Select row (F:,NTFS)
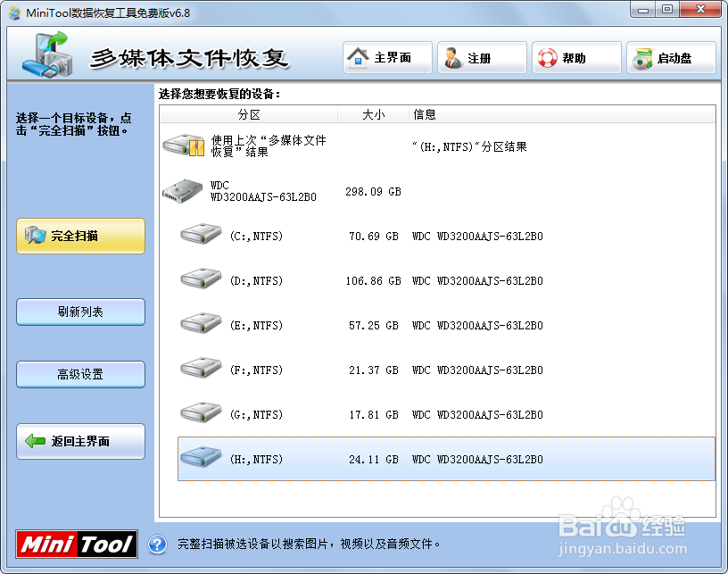The image size is (728, 574). [x=447, y=370]
